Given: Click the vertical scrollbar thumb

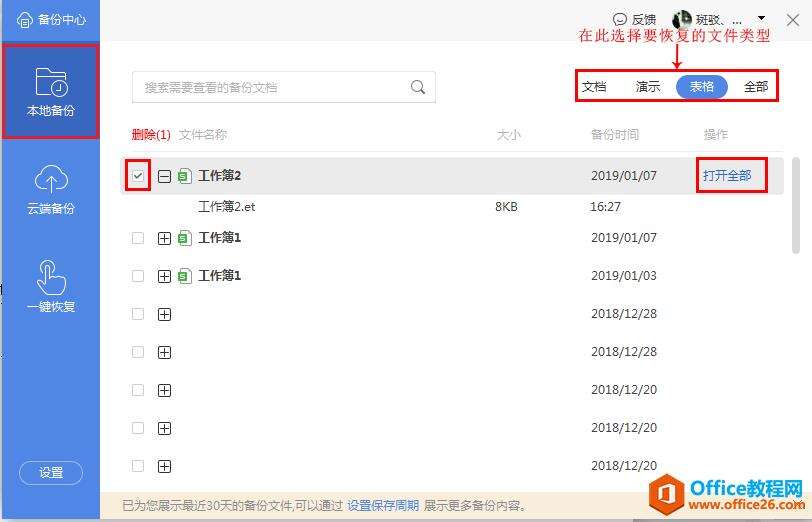Looking at the screenshot, I should 796,206.
